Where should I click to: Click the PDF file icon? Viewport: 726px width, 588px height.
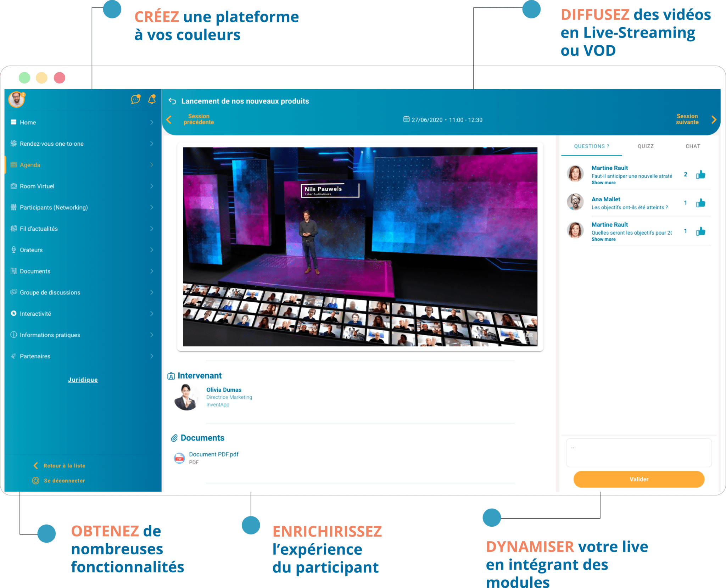pyautogui.click(x=179, y=458)
